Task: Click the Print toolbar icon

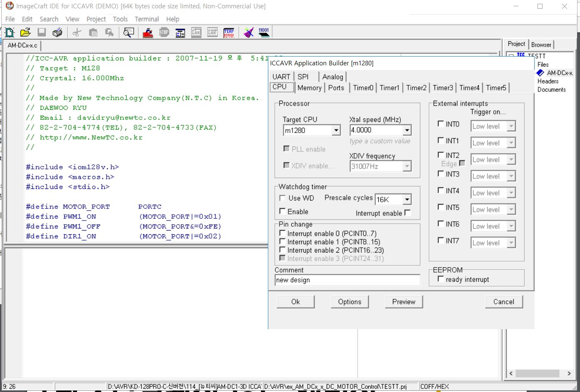Action: coord(57,32)
